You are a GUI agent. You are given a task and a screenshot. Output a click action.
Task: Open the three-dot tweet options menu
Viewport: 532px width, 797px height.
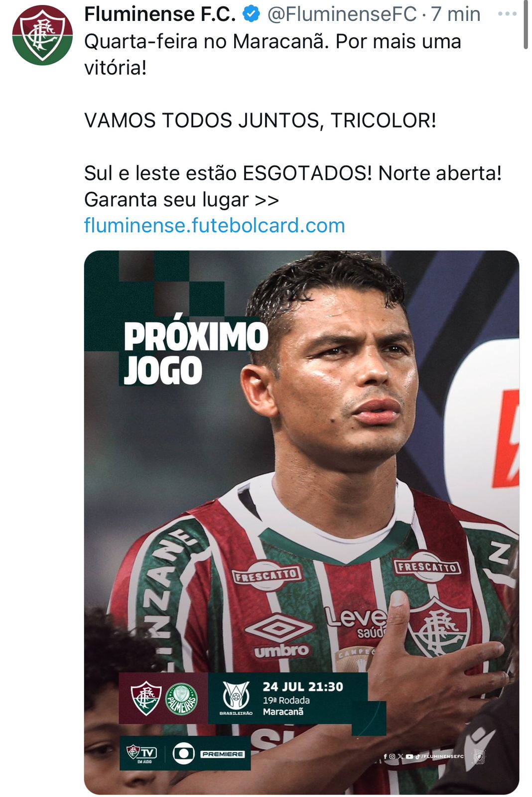(507, 14)
